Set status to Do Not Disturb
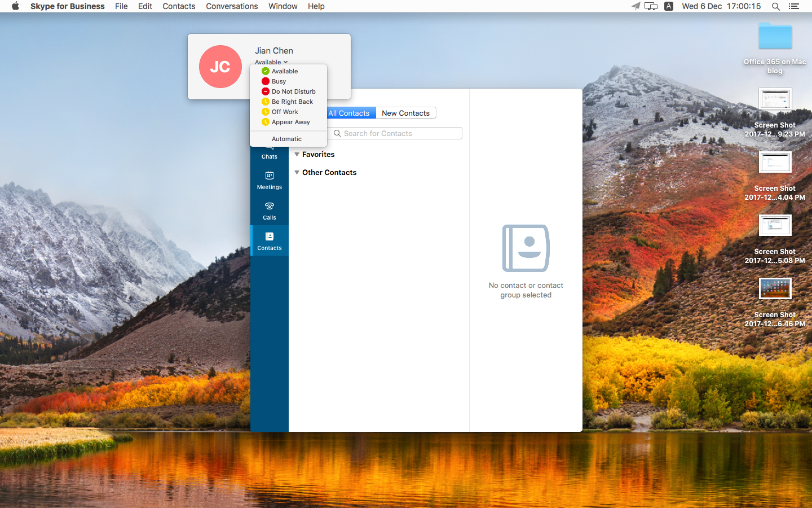Screen dimensions: 812x508 click(288, 91)
